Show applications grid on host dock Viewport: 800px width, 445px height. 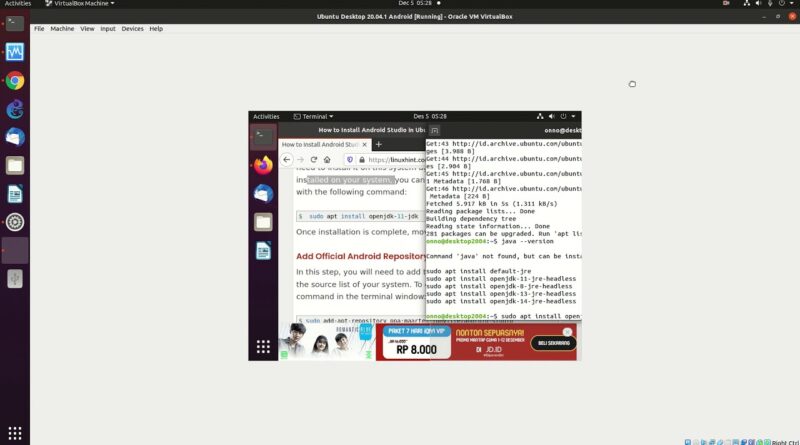click(x=15, y=433)
